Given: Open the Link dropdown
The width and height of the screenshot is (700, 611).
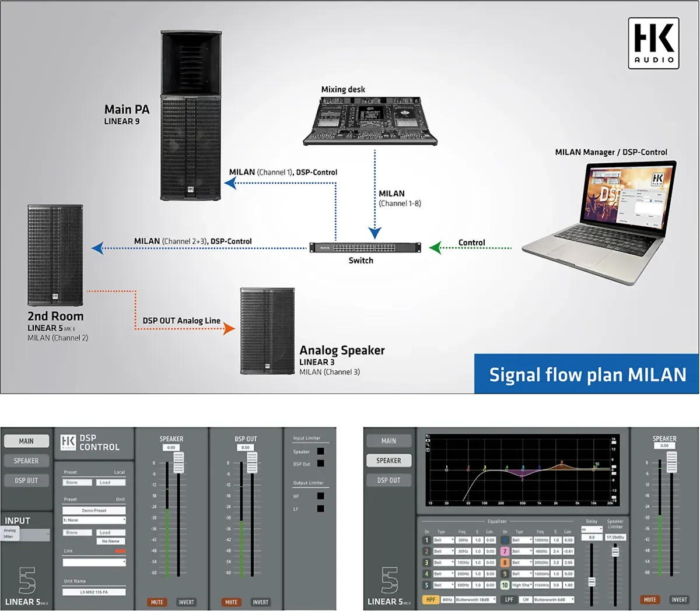Looking at the screenshot, I should click(94, 562).
